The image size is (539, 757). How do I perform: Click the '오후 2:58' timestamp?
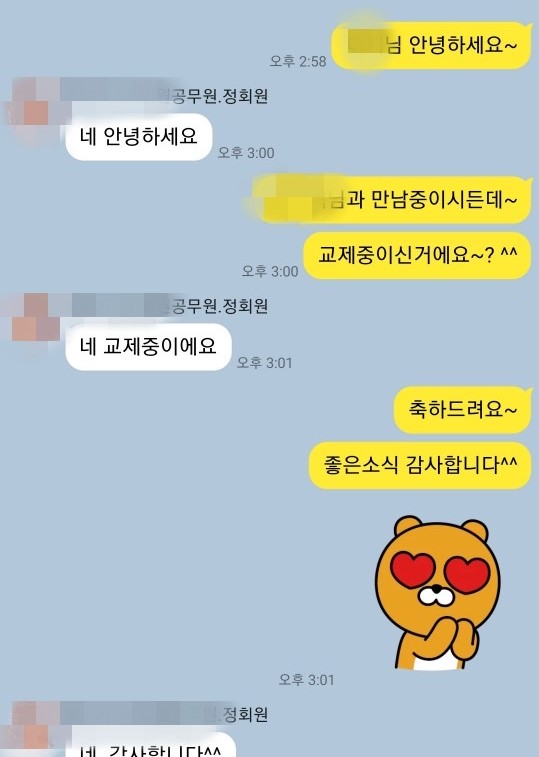(x=298, y=61)
